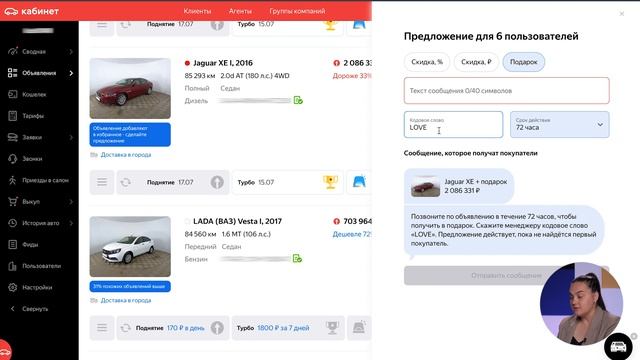
Task: Expand История авто submenu chevron
Action: click(71, 223)
